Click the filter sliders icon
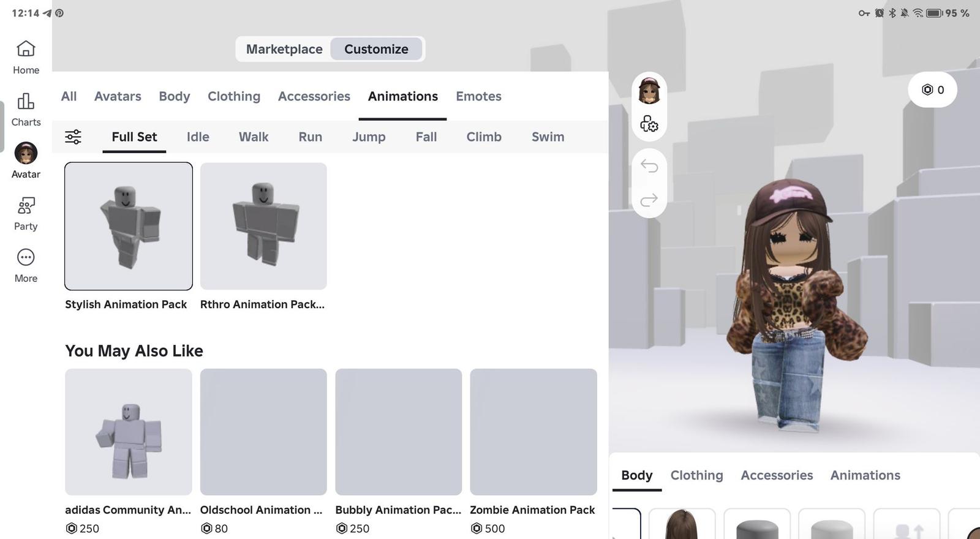Image resolution: width=980 pixels, height=539 pixels. (x=73, y=137)
